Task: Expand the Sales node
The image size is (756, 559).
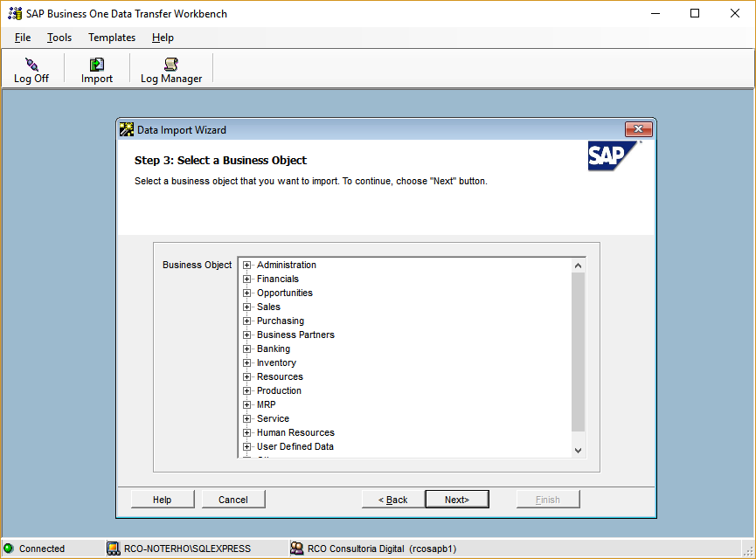Action: pyautogui.click(x=246, y=307)
